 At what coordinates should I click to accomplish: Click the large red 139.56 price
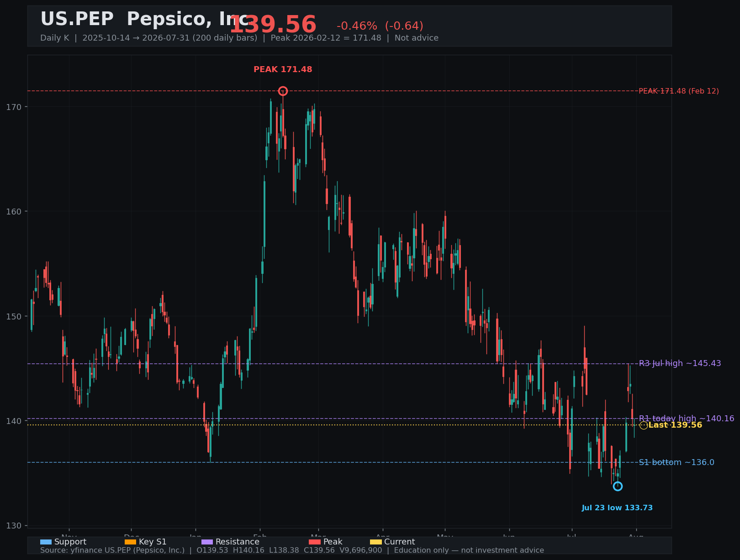point(273,25)
